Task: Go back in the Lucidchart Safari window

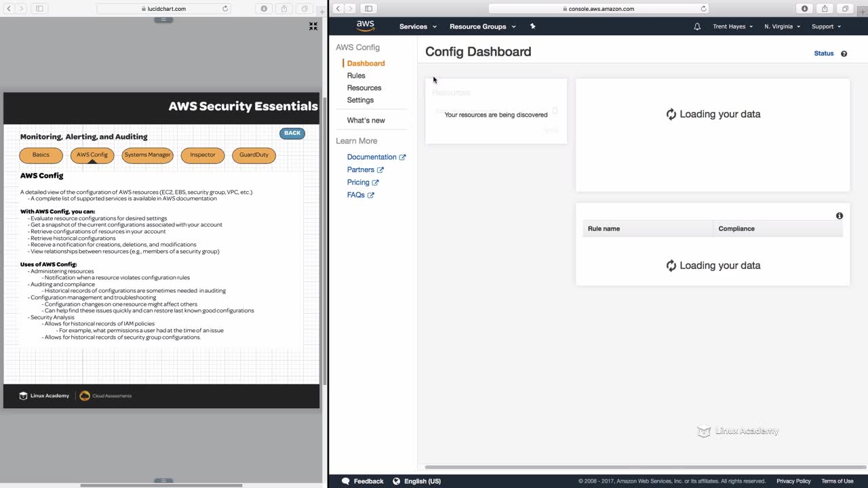Action: [x=9, y=9]
